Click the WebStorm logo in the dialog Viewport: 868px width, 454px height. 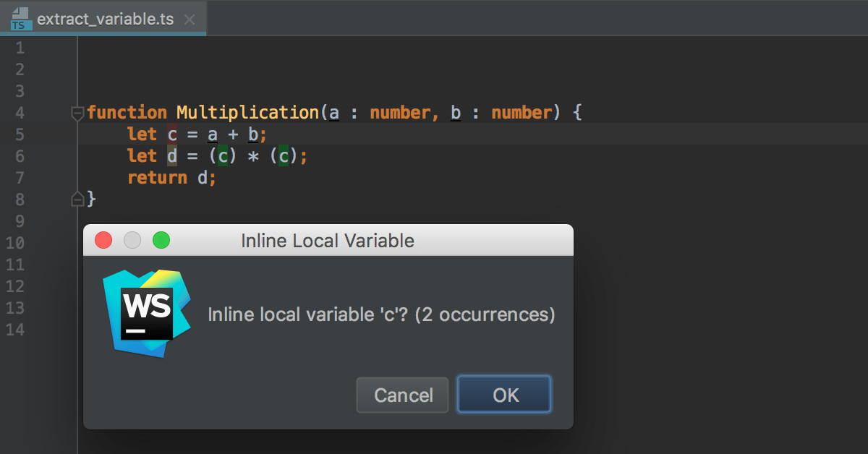pyautogui.click(x=147, y=312)
